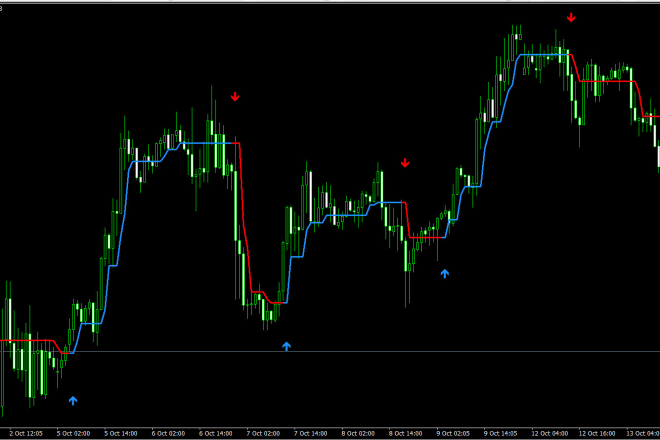Click the 5 Oct 14:00 time axis label
The image size is (660, 440).
[119, 434]
